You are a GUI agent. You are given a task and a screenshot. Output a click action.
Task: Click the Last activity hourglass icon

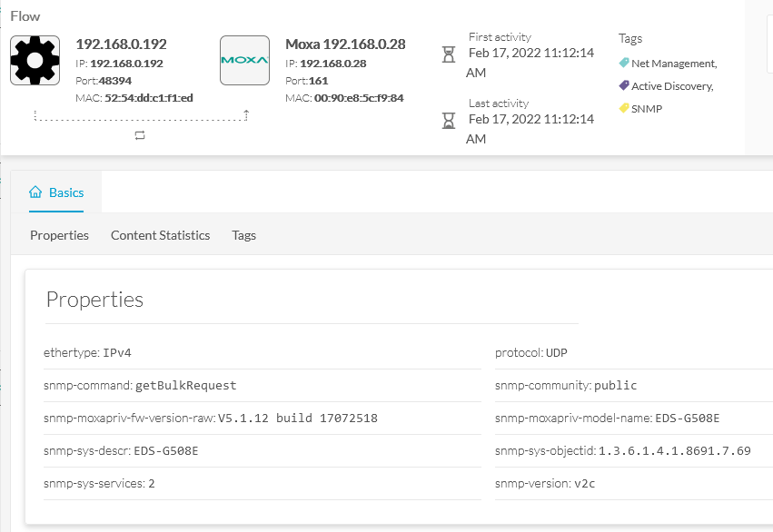[x=448, y=120]
